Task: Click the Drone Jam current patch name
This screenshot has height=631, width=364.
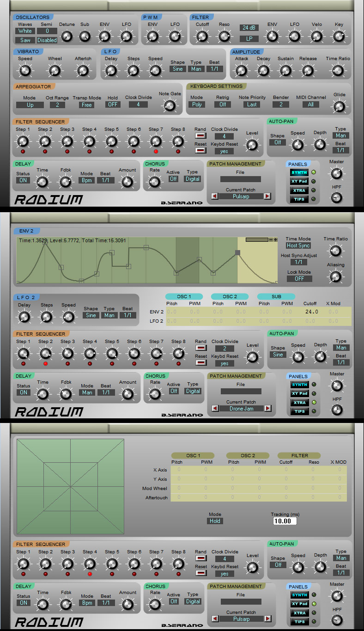Action: tap(241, 409)
